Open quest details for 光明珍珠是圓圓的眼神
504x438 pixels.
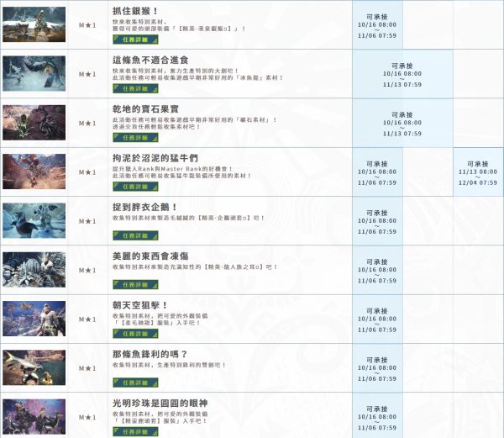135,431
